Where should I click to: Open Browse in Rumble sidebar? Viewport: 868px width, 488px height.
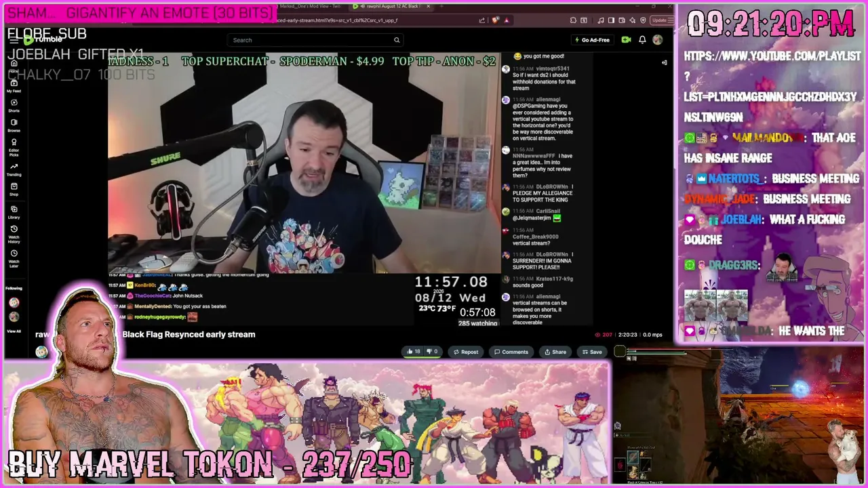click(14, 125)
